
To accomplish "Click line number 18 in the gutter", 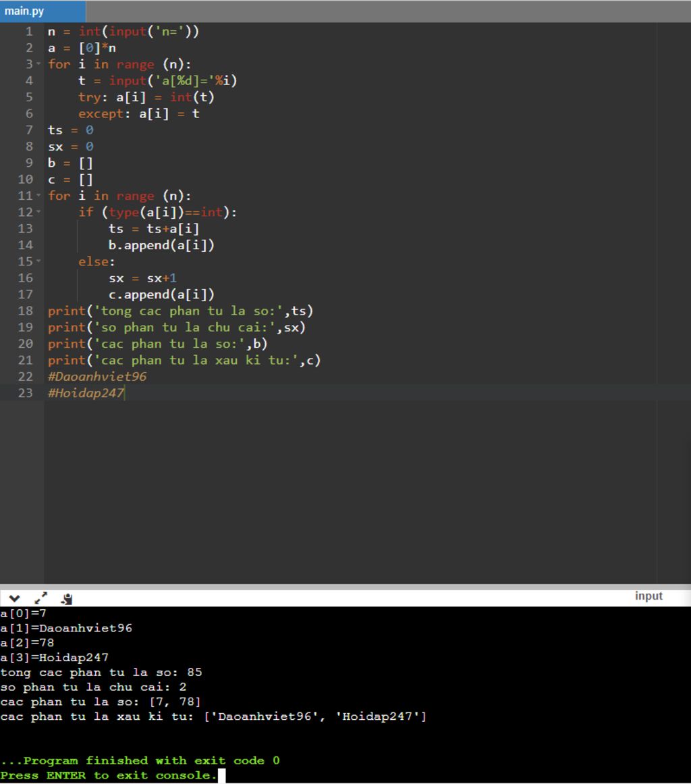I will [x=26, y=311].
